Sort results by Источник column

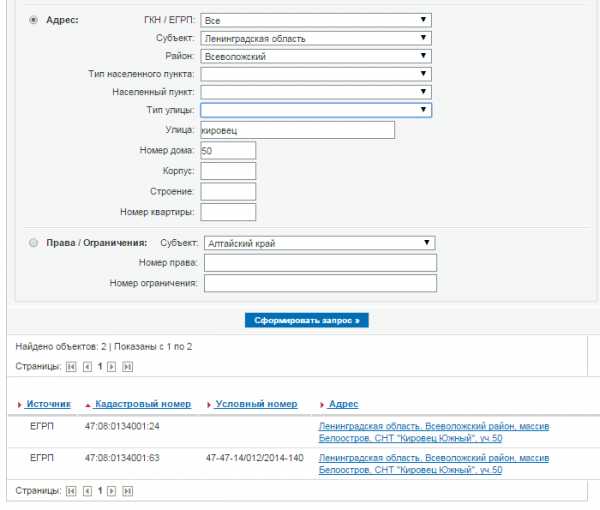[48, 404]
